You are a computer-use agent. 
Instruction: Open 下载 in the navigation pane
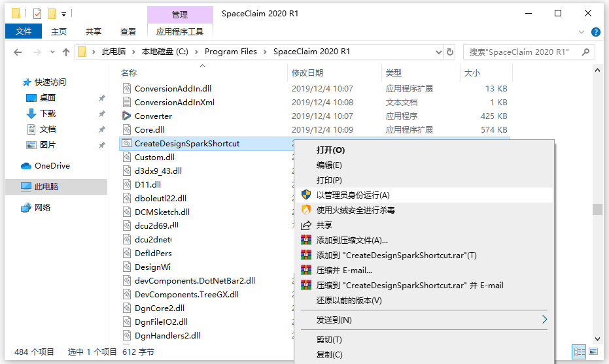pyautogui.click(x=47, y=113)
